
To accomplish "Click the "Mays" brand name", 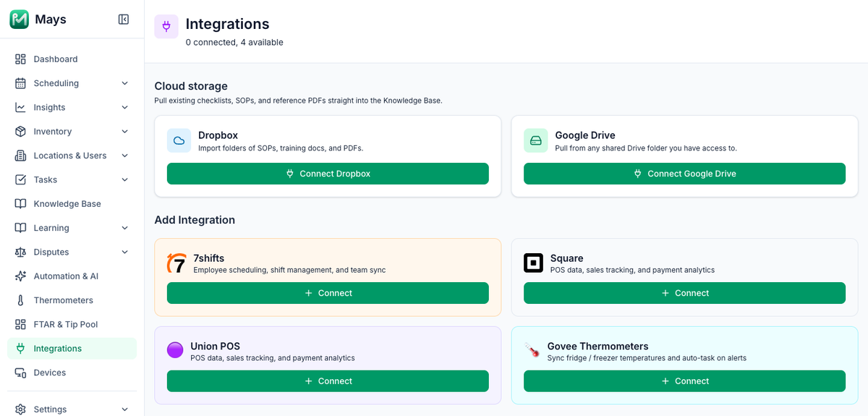I will tap(51, 20).
